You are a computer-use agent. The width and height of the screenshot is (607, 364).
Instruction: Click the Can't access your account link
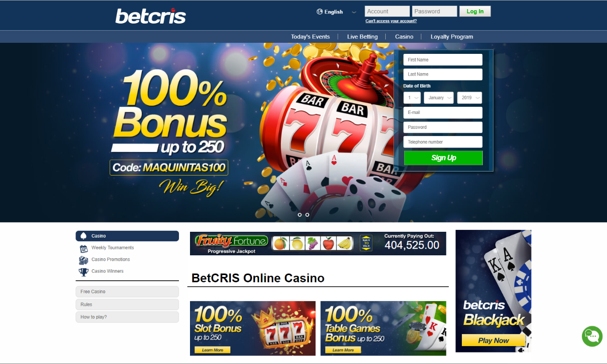(x=391, y=21)
